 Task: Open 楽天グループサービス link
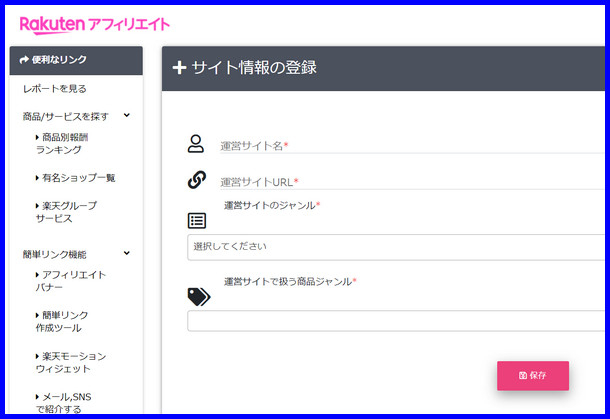coord(66,212)
